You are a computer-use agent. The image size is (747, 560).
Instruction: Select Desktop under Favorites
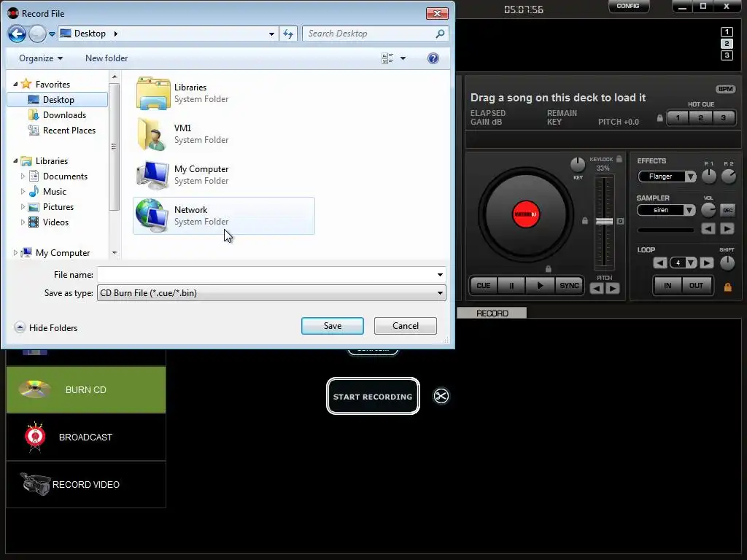58,99
